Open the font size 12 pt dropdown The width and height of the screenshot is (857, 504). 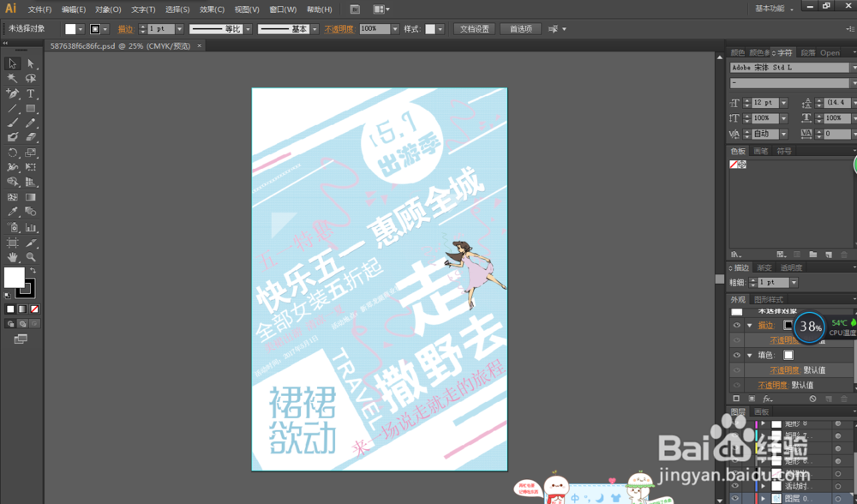pos(784,103)
